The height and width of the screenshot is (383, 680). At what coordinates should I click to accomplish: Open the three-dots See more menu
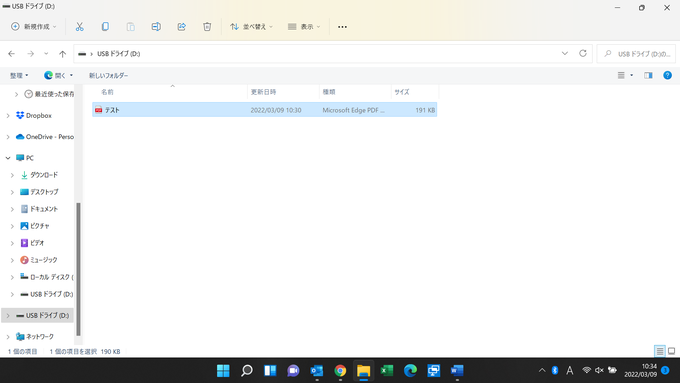pyautogui.click(x=342, y=27)
